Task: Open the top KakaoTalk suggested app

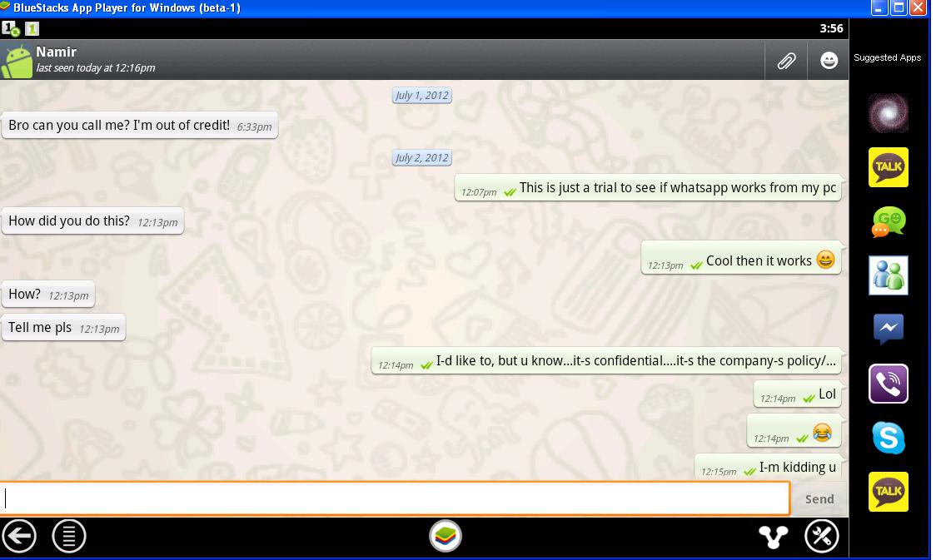Action: pos(888,167)
